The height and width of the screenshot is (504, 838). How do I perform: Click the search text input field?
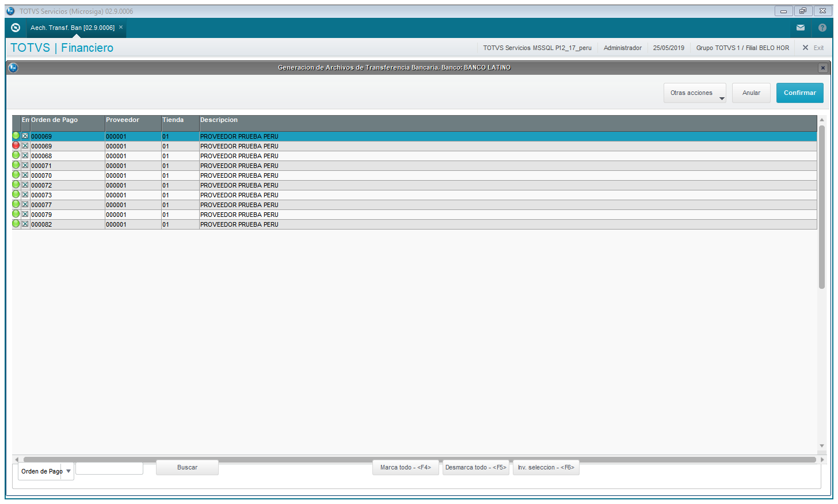[x=109, y=468]
